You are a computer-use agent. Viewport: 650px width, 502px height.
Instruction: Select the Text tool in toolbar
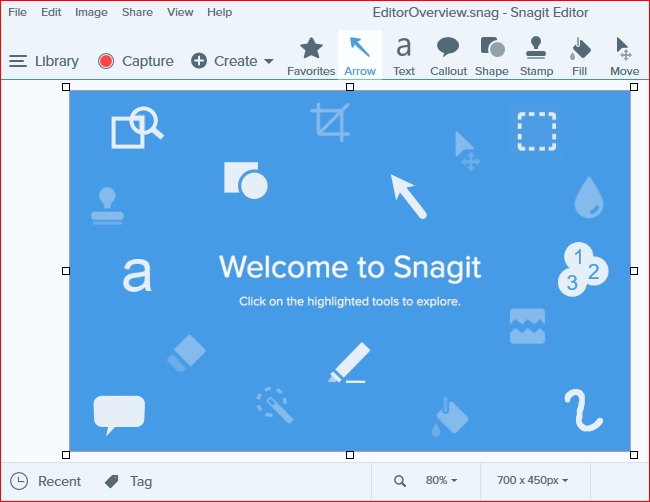(404, 56)
